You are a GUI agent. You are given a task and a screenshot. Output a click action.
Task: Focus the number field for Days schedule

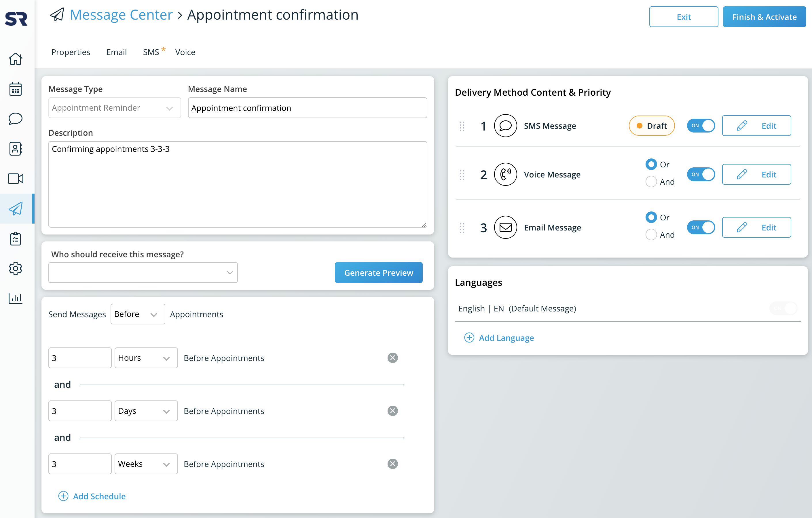point(79,411)
